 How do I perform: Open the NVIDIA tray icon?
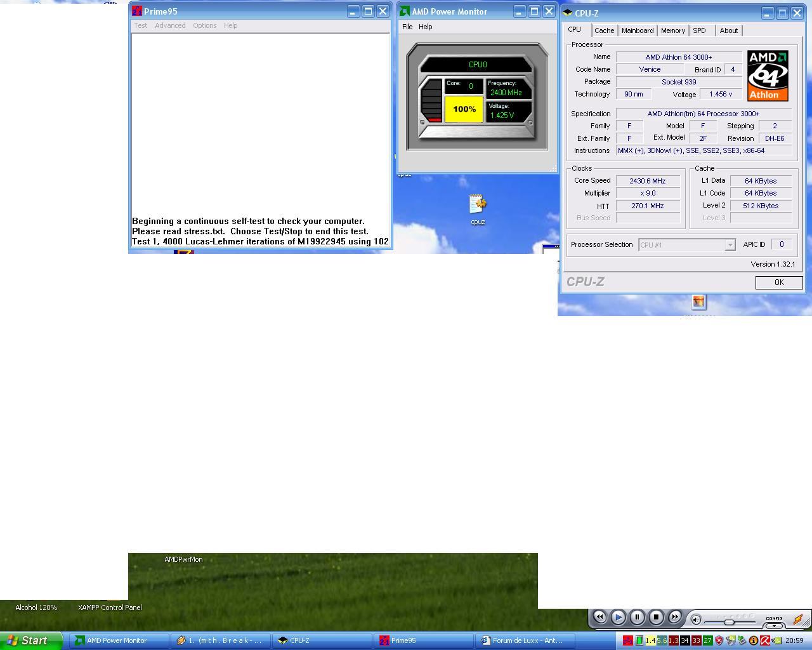[776, 640]
